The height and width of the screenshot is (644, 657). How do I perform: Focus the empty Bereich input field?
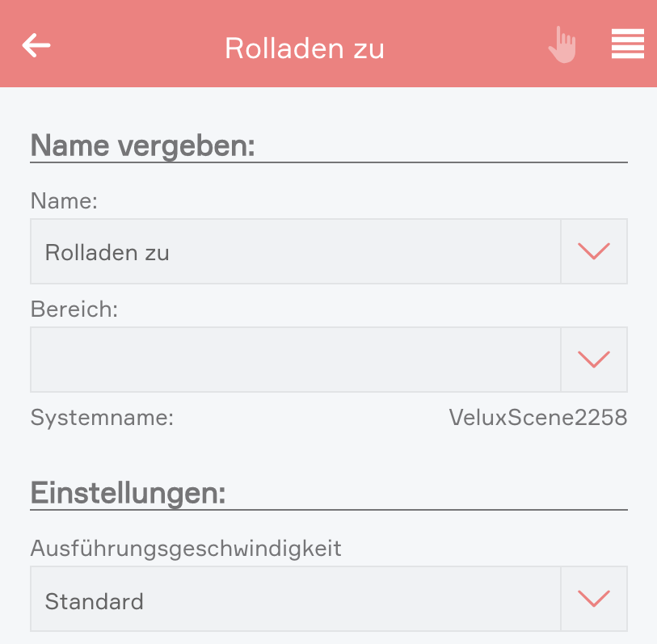pyautogui.click(x=295, y=360)
